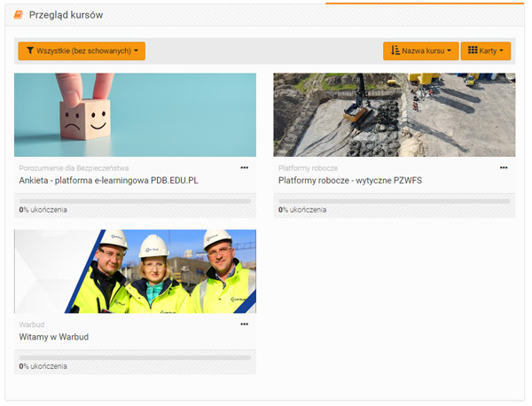Open the Nazwa kursu sort dropdown
This screenshot has width=532, height=406.
point(420,51)
